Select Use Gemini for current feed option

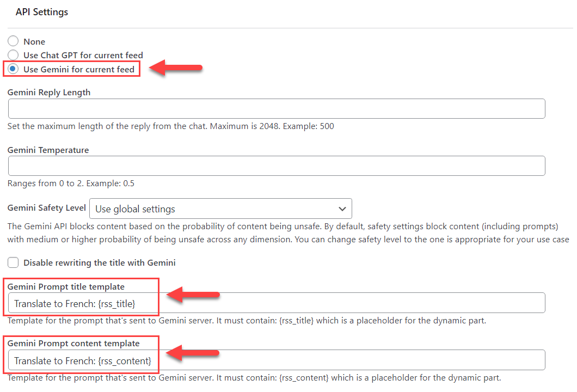13,69
